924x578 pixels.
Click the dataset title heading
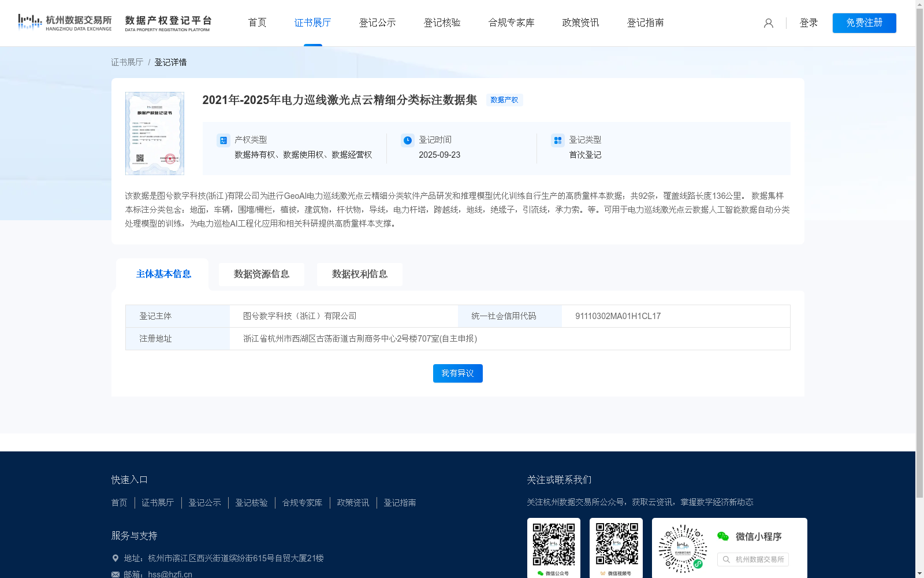[x=340, y=100]
